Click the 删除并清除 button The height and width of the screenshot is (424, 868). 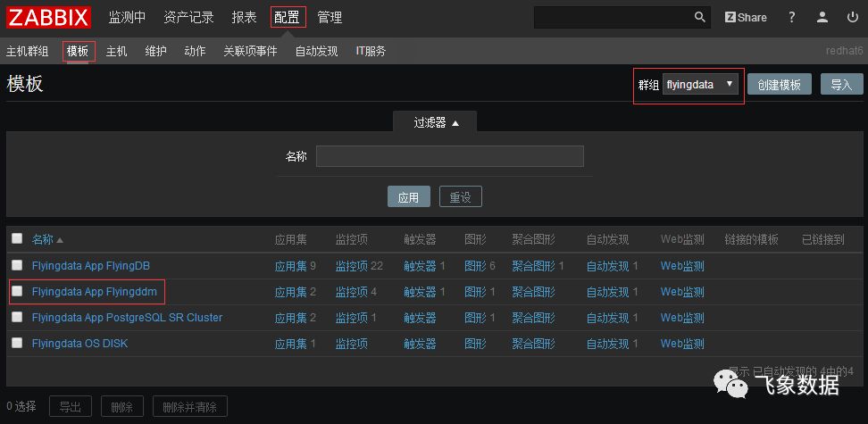pyautogui.click(x=190, y=407)
